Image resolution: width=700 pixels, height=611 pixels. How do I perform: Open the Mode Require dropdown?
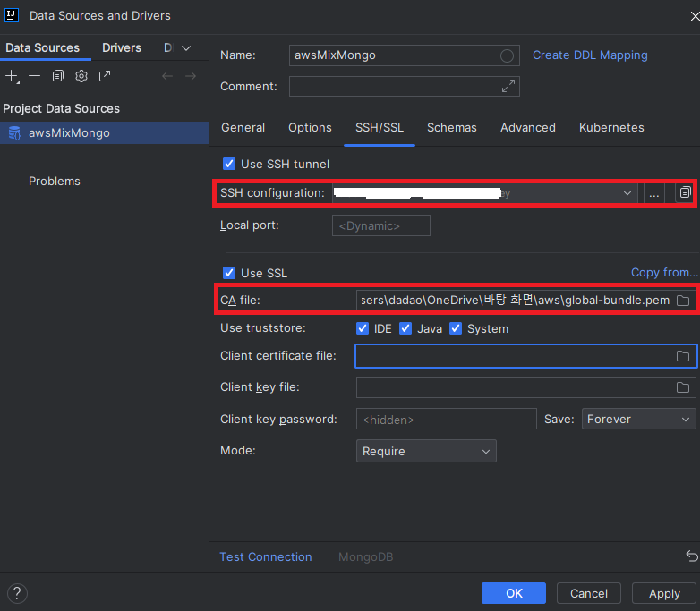coord(426,451)
